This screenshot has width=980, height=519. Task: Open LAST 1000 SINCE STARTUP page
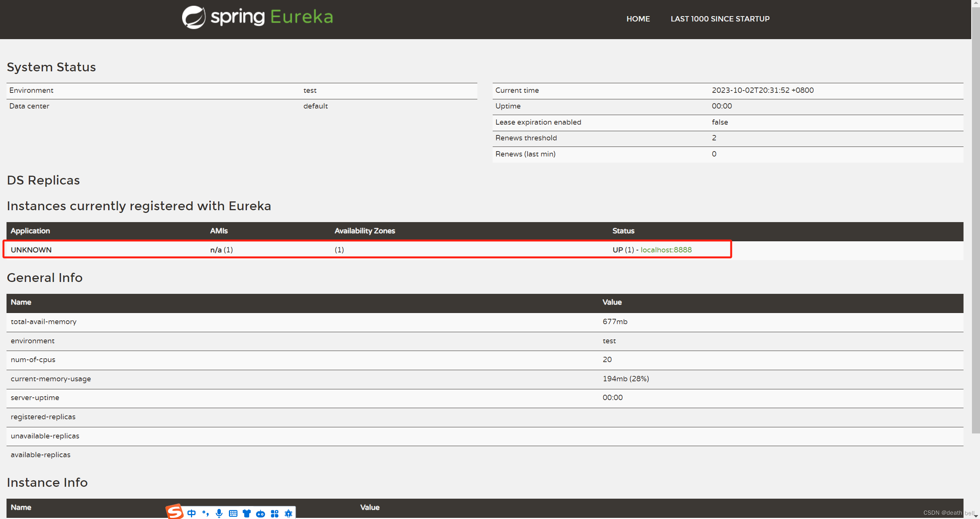pyautogui.click(x=720, y=19)
